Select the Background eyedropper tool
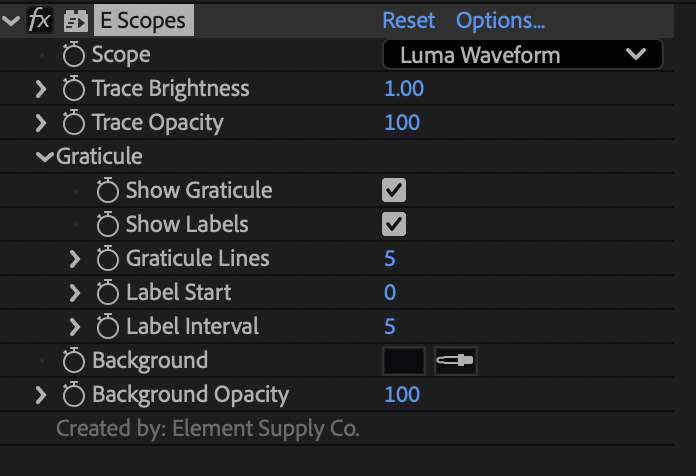Viewport: 696px width, 476px height. pyautogui.click(x=455, y=361)
